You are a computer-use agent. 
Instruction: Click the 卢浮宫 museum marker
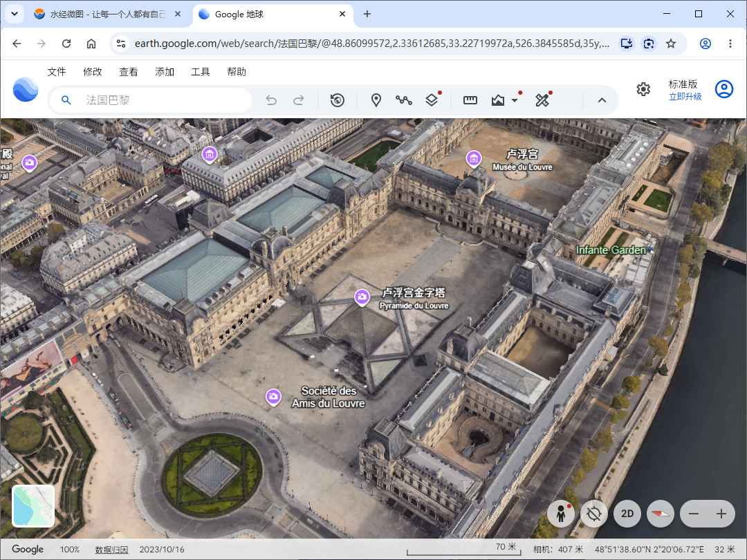(x=474, y=159)
